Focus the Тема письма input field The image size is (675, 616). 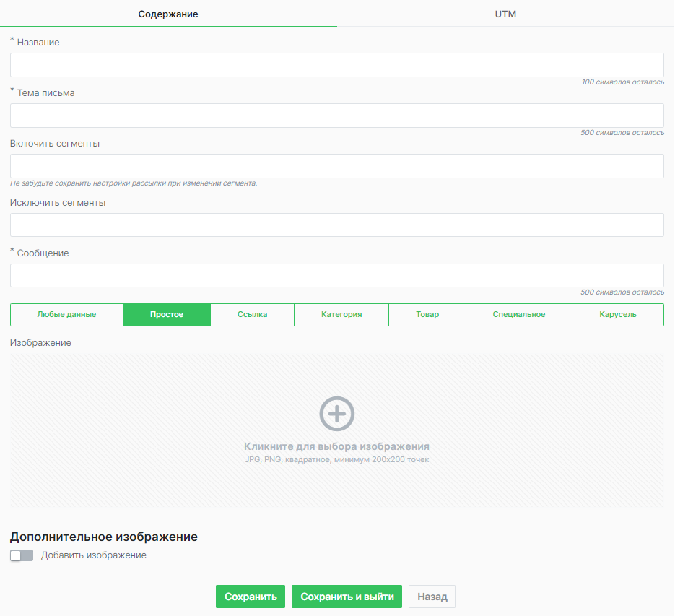(x=336, y=116)
